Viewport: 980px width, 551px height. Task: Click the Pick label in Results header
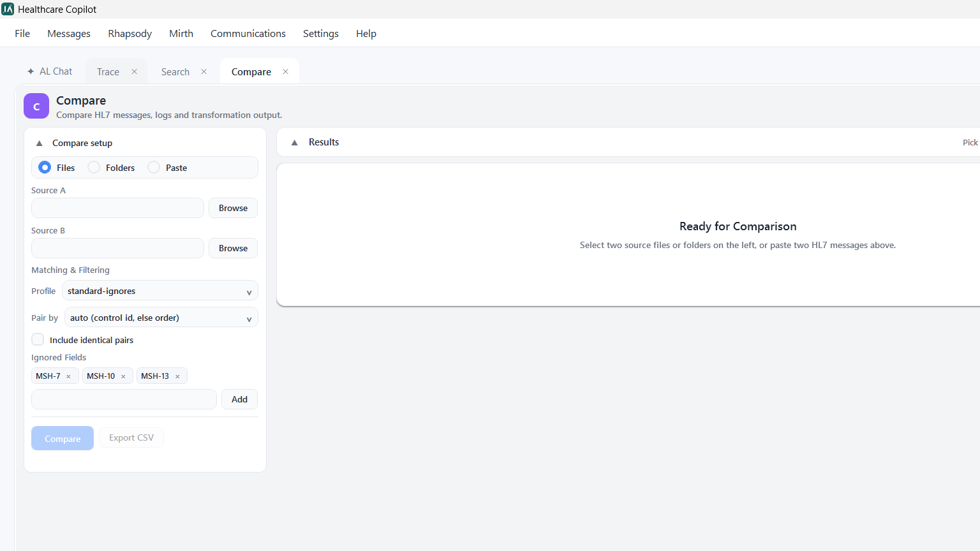tap(970, 142)
